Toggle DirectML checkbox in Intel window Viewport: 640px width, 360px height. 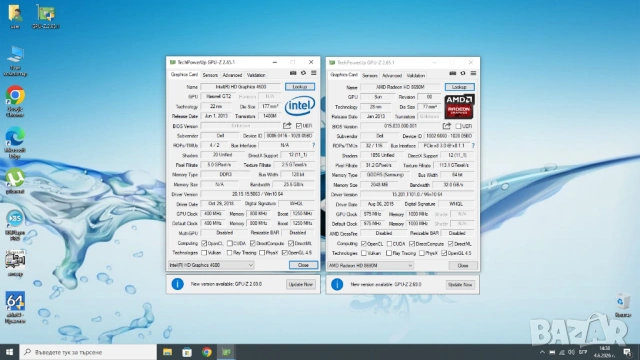[291, 243]
